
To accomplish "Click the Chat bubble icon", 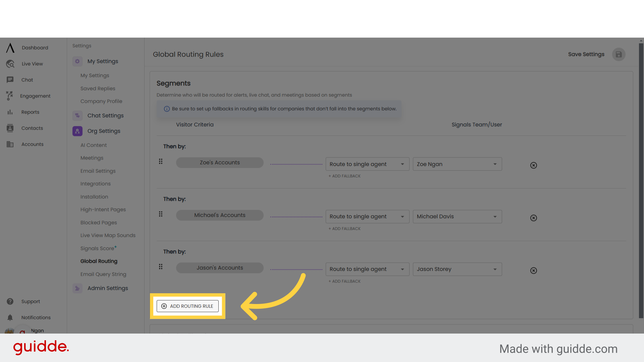I will tap(10, 80).
